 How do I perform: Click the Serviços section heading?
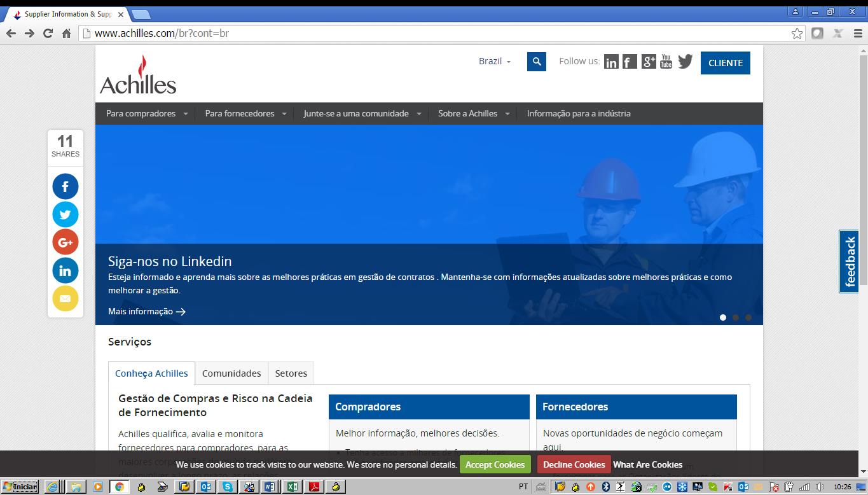130,342
